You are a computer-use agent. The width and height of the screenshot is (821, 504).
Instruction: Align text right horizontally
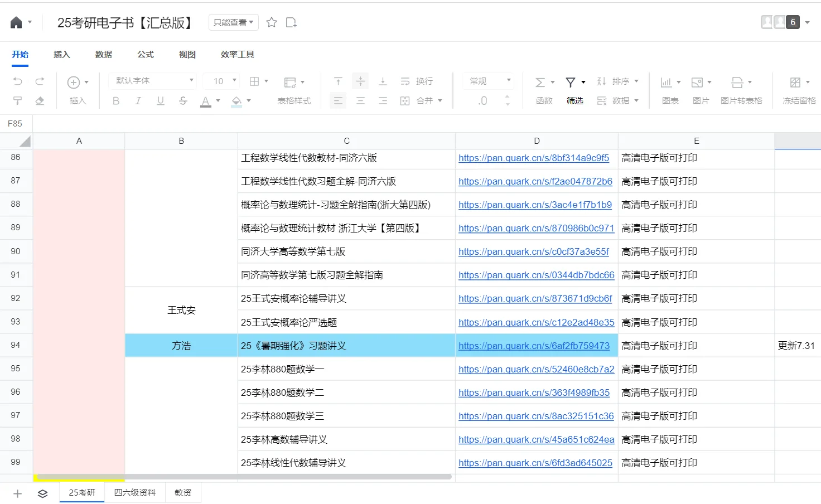tap(383, 101)
